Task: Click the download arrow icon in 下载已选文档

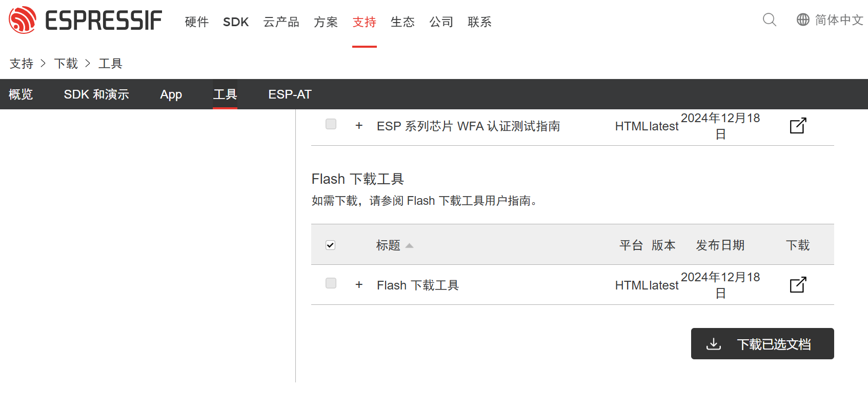Action: tap(714, 344)
